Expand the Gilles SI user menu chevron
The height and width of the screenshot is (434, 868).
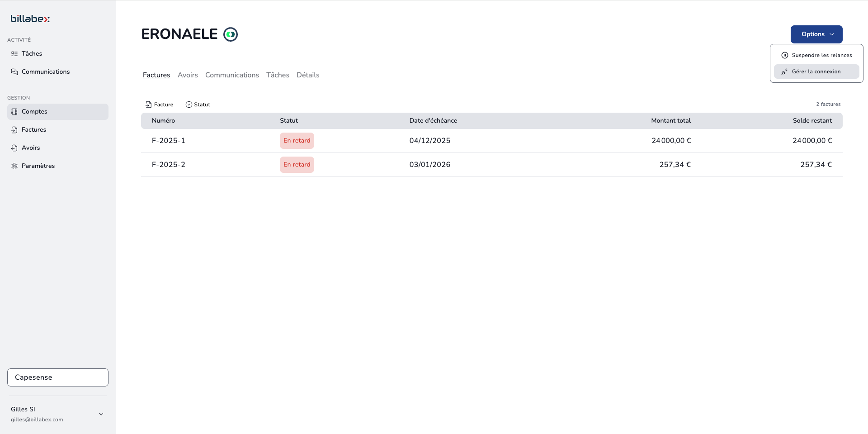[x=101, y=414]
